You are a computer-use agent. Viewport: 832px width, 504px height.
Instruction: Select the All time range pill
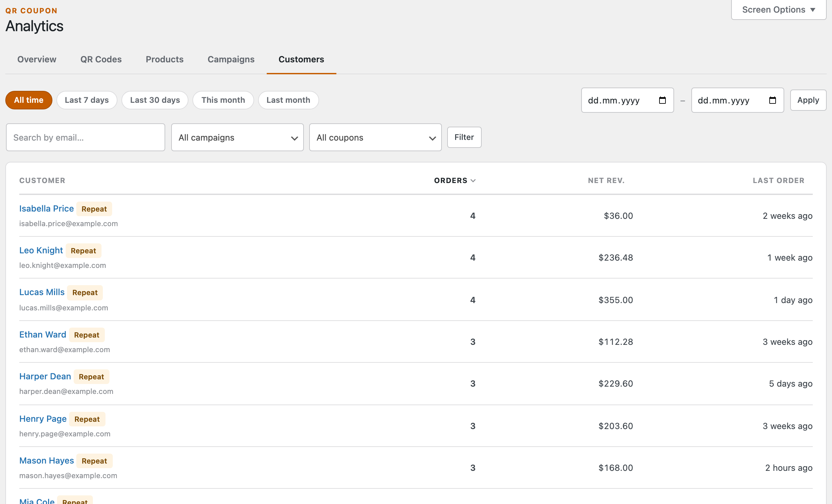point(29,100)
